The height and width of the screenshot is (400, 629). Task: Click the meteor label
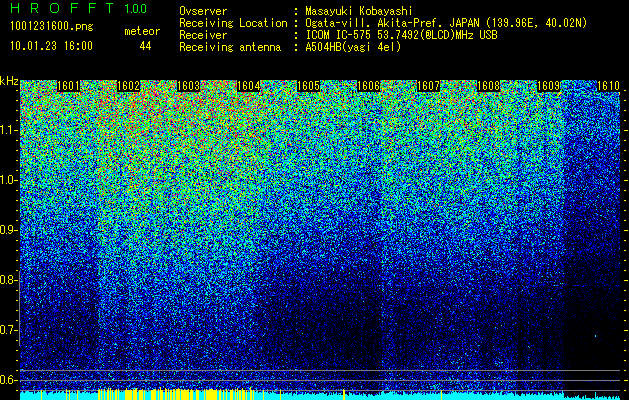142,31
